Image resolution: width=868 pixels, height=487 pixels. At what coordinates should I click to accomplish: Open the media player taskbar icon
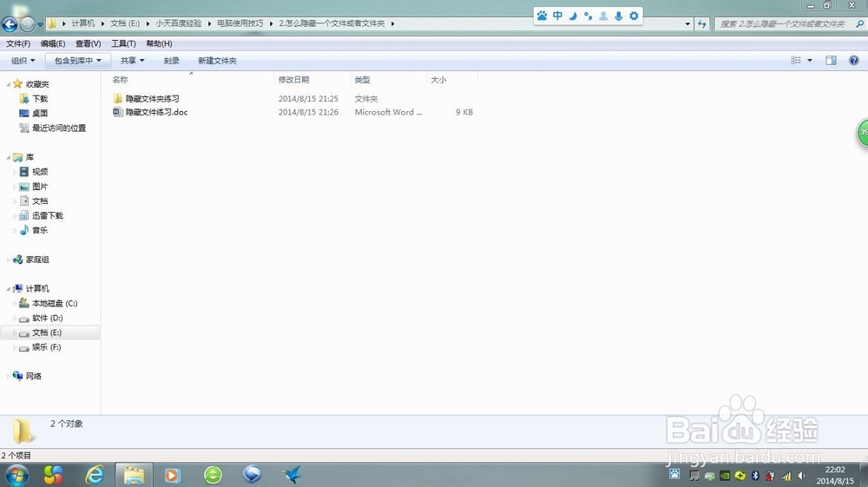point(172,475)
